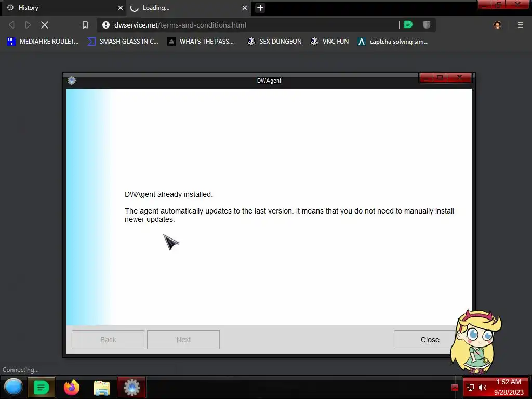Go forward to next page
The image size is (532, 399).
point(28,25)
